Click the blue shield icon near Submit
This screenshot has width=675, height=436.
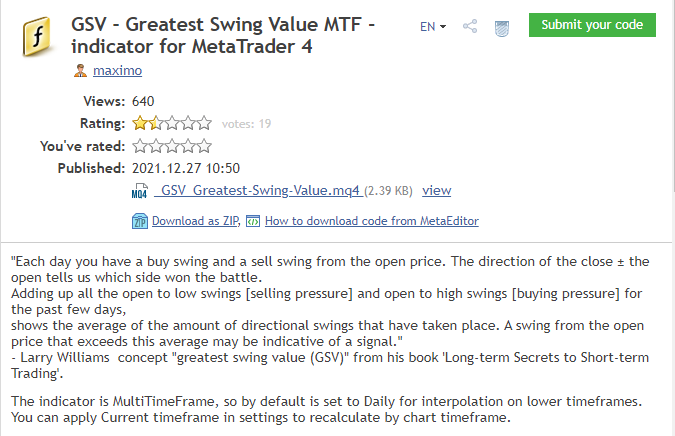coord(502,27)
